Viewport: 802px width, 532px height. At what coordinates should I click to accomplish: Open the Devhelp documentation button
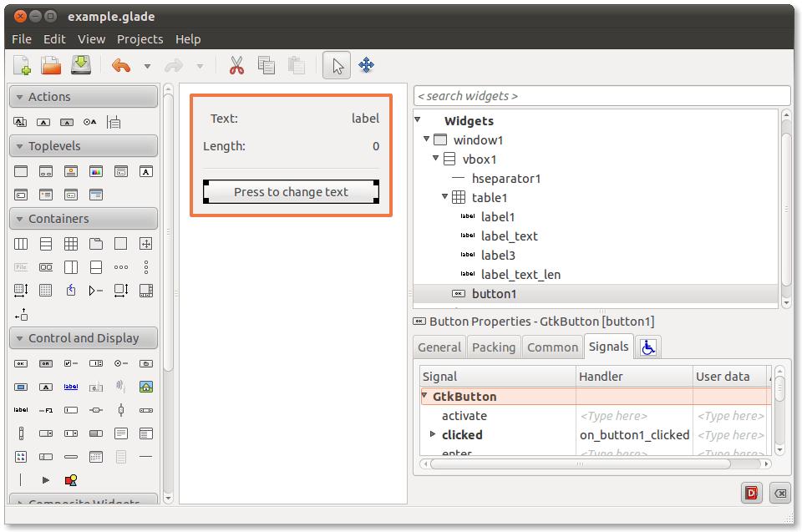[751, 493]
